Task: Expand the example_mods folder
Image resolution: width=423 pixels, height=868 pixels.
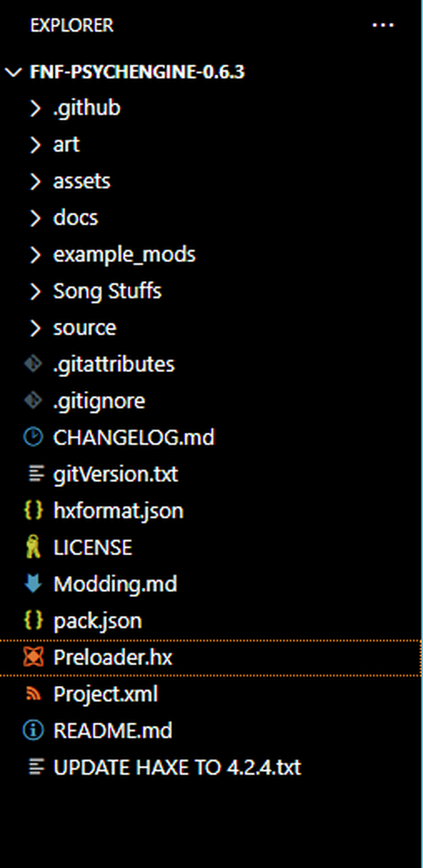Action: [211, 254]
